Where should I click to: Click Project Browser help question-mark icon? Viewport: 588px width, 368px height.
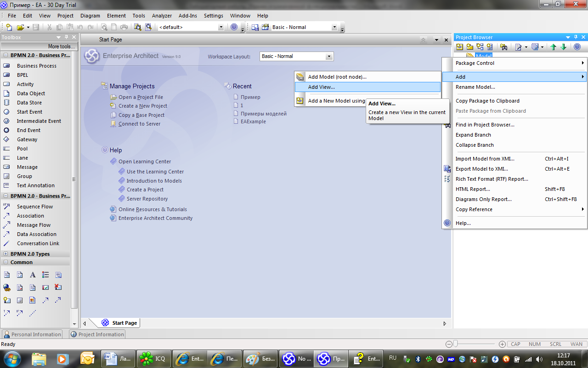pyautogui.click(x=577, y=47)
